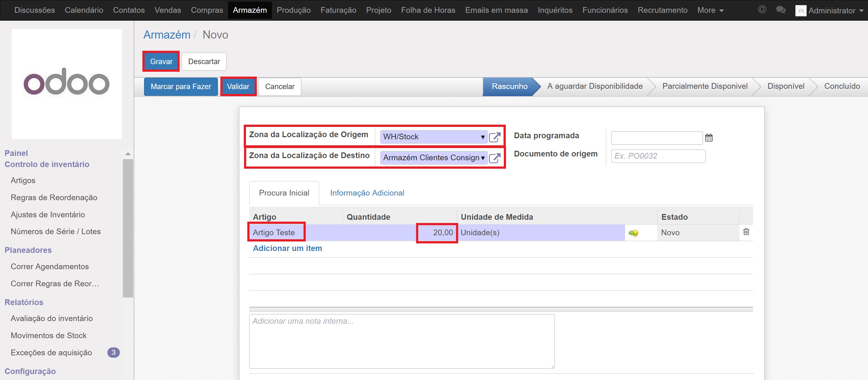Click the Validar button
Image resolution: width=868 pixels, height=380 pixels.
[x=238, y=87]
